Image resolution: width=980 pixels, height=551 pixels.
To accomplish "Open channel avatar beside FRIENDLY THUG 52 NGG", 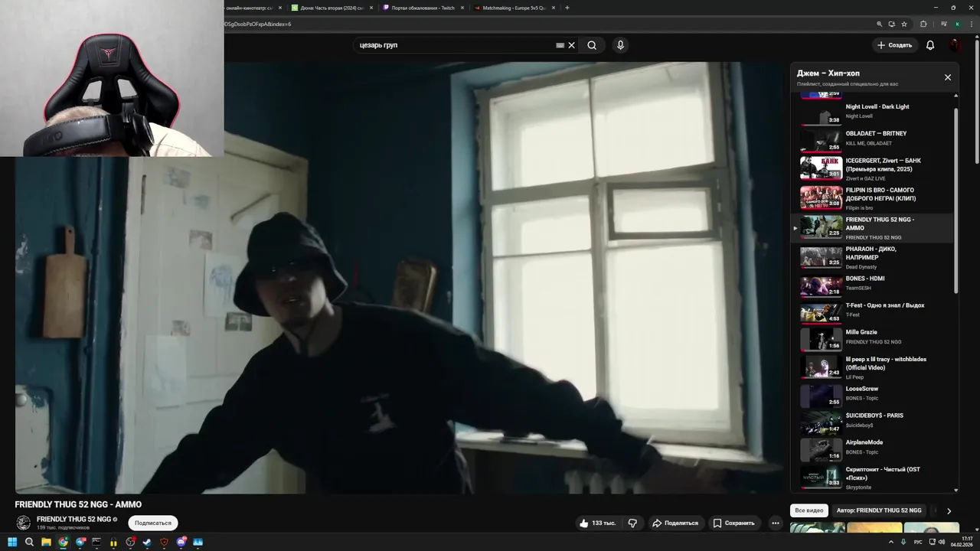I will [24, 523].
